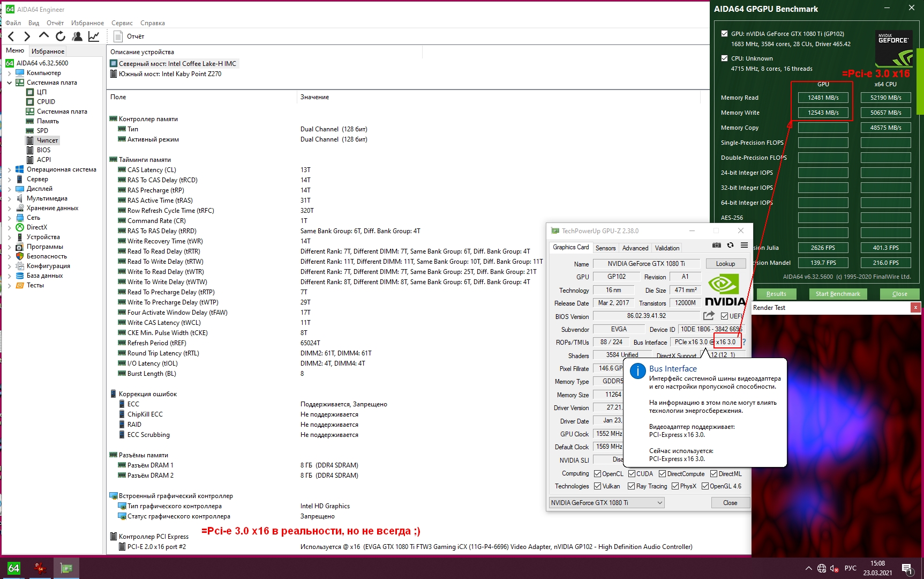Click the blue question mark beside Bus Interface
This screenshot has height=579, width=924.
pyautogui.click(x=744, y=342)
